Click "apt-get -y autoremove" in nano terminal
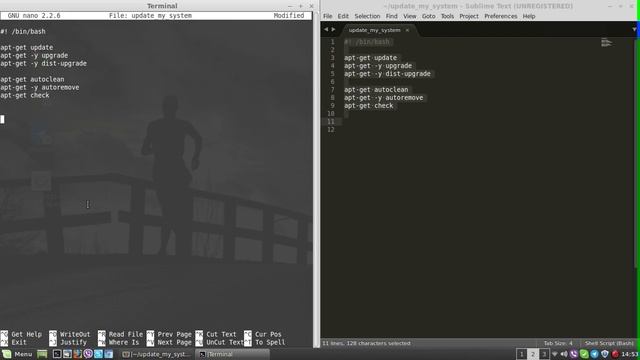The image size is (640, 360). 40,87
